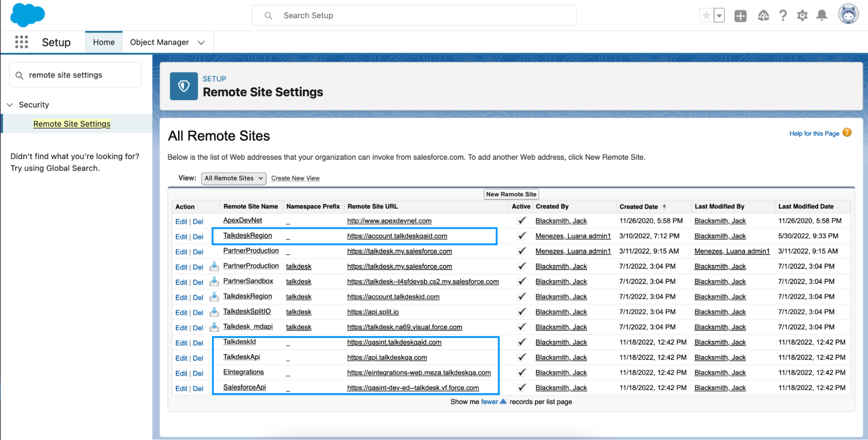Focus the Search Setup field
This screenshot has width=868, height=440.
414,16
